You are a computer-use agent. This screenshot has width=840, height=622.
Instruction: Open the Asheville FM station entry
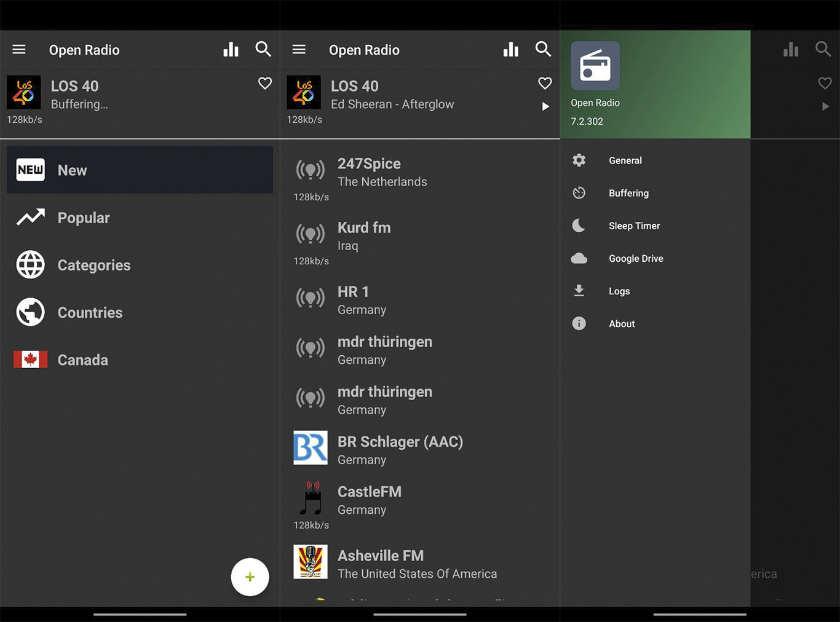point(381,555)
